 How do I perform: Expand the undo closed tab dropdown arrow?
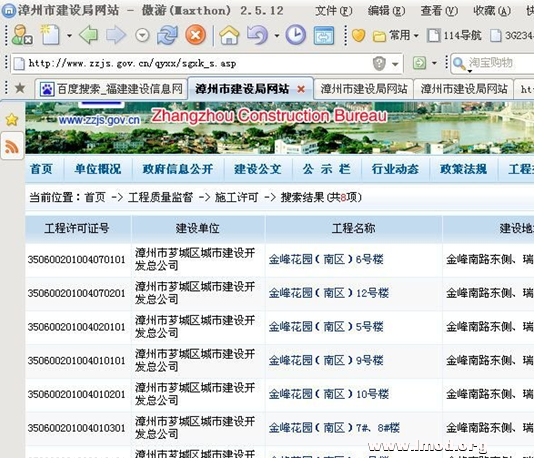tap(277, 35)
